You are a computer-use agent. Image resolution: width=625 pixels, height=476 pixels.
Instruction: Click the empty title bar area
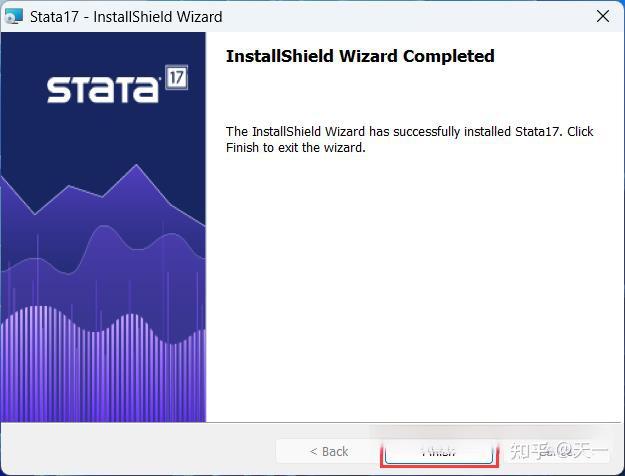click(407, 17)
